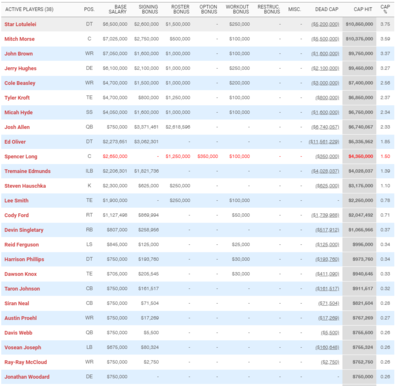
Task: Open Tremaine Edmunds dead cap value
Action: coord(325,171)
